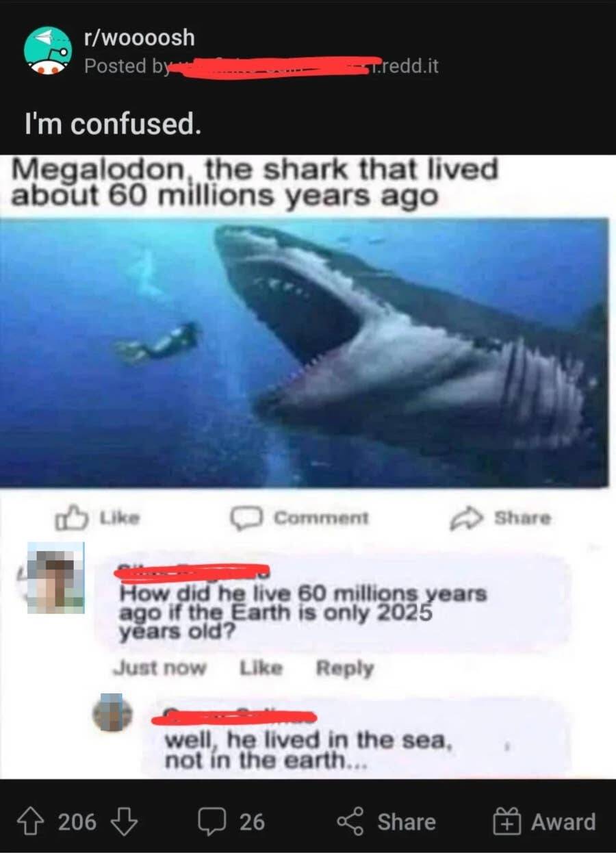The height and width of the screenshot is (853, 616).
Task: View second commenter's small profile picture
Action: (113, 713)
